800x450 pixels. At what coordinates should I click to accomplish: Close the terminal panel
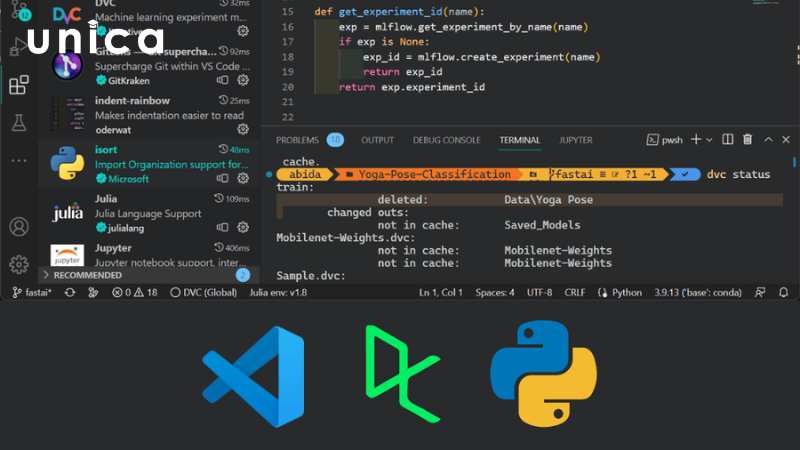[x=786, y=139]
